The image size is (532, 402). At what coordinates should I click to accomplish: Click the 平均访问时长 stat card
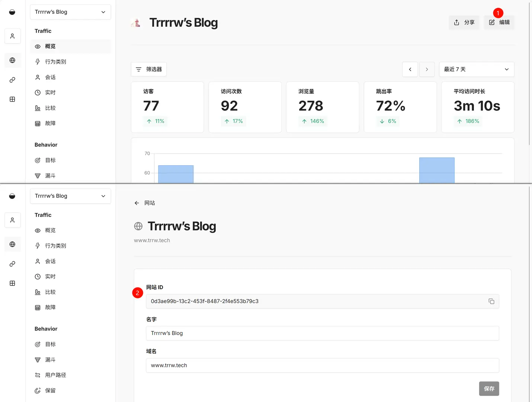click(477, 107)
